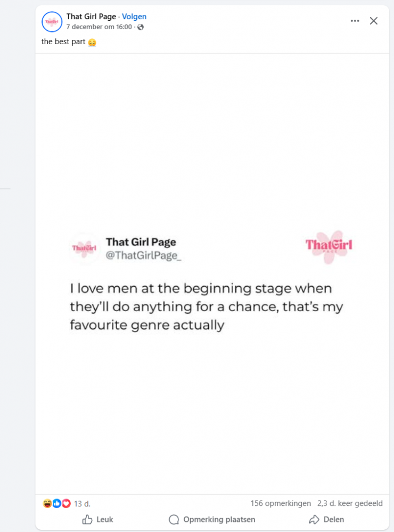Screen dimensions: 394x532
Task: Click the That Girl Page profile avatar
Action: pyautogui.click(x=52, y=21)
